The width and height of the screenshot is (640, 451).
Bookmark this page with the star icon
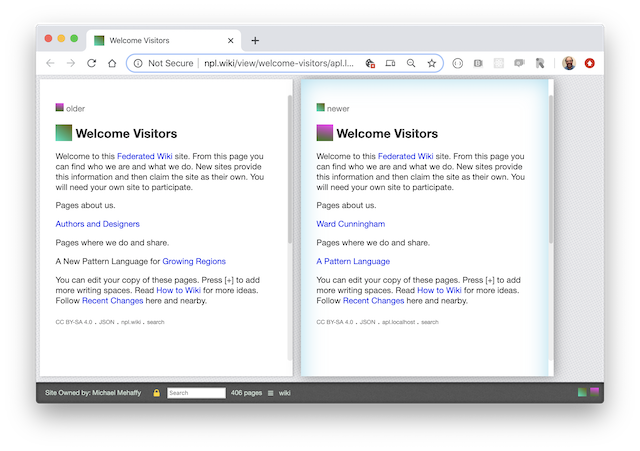[x=431, y=63]
